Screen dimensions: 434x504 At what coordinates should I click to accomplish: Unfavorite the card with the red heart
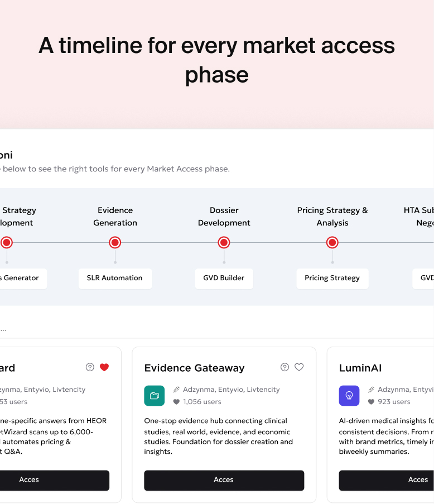(x=104, y=367)
